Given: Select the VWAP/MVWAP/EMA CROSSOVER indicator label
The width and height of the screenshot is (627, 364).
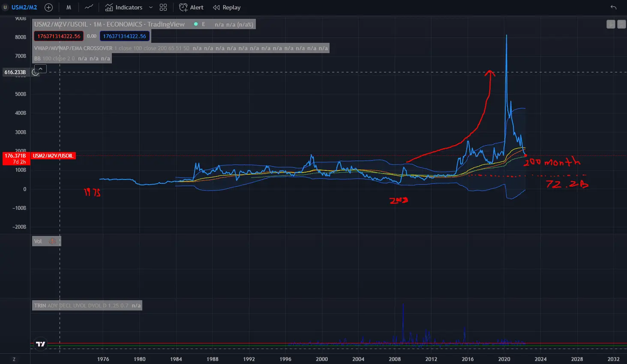Looking at the screenshot, I should pos(73,48).
